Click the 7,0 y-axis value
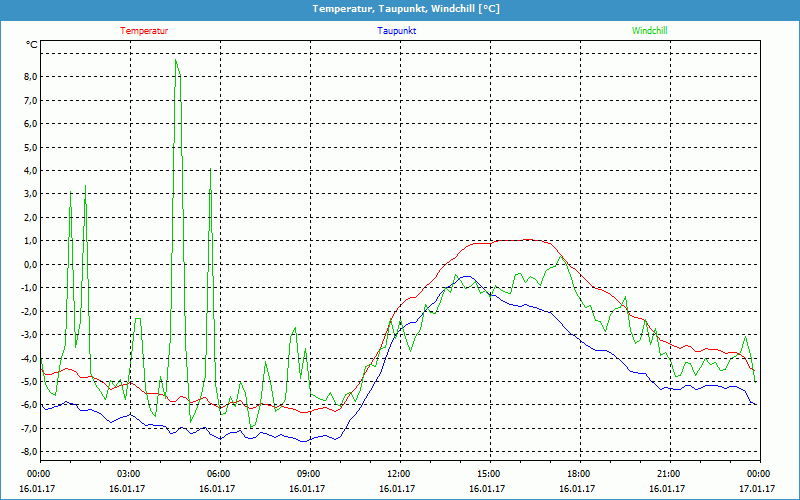The height and width of the screenshot is (500, 800). tap(30, 101)
